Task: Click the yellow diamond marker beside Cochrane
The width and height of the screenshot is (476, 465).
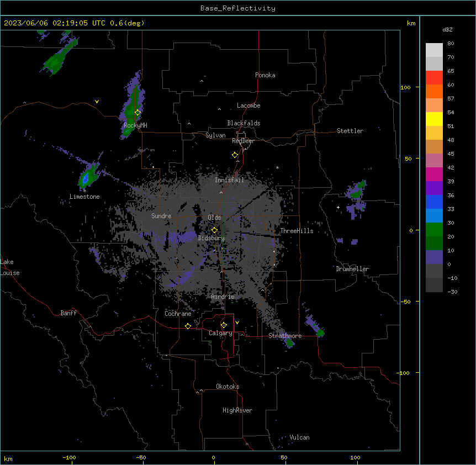Action: (188, 326)
